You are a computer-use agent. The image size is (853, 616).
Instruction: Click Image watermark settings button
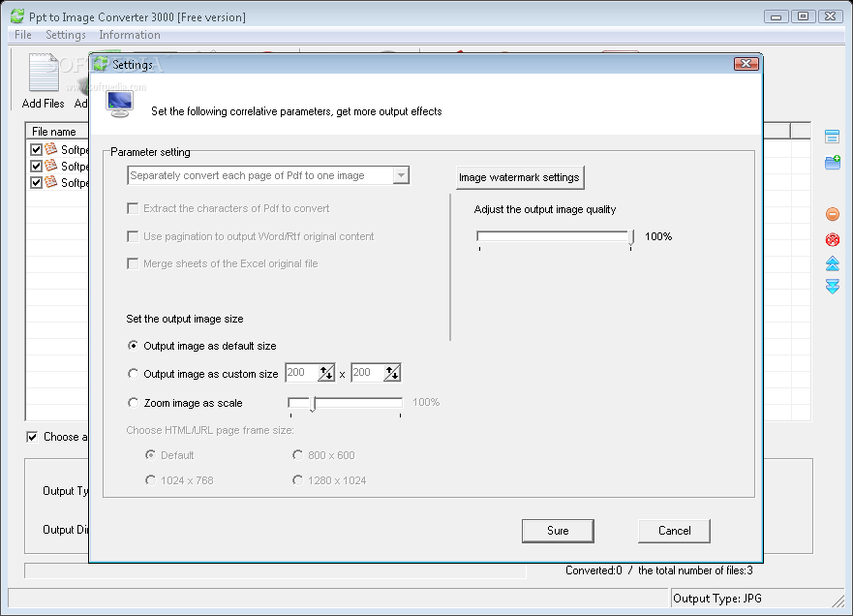pyautogui.click(x=520, y=177)
